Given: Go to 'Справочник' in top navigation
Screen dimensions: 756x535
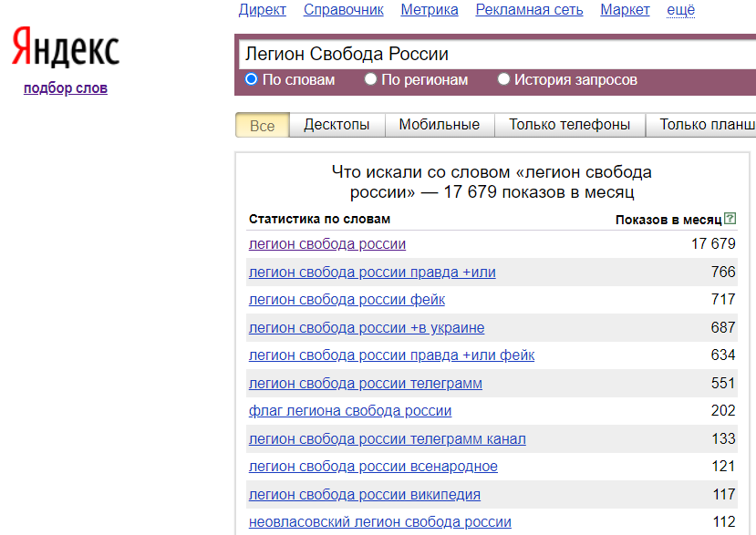Looking at the screenshot, I should (x=343, y=10).
